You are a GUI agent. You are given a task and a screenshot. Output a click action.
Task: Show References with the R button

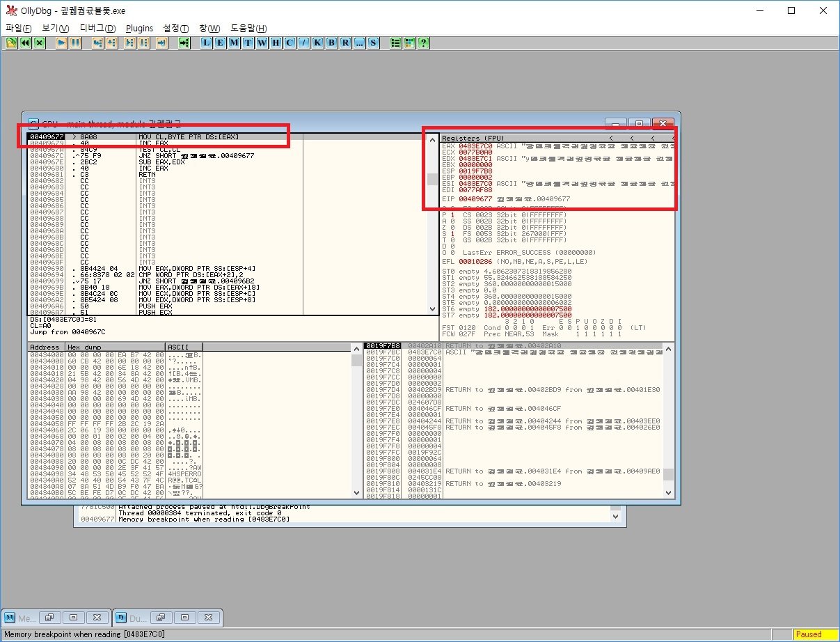345,42
